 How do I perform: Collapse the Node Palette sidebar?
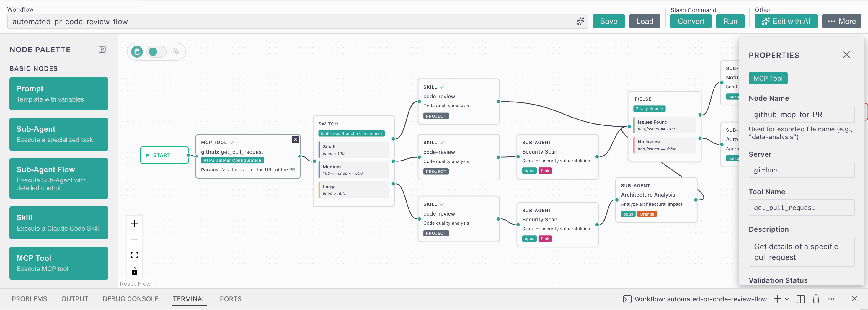[102, 50]
